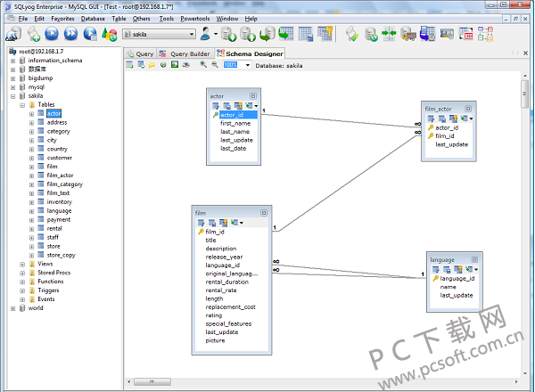Click the new connection toolbar icon
This screenshot has width=535, height=392.
pyautogui.click(x=13, y=34)
